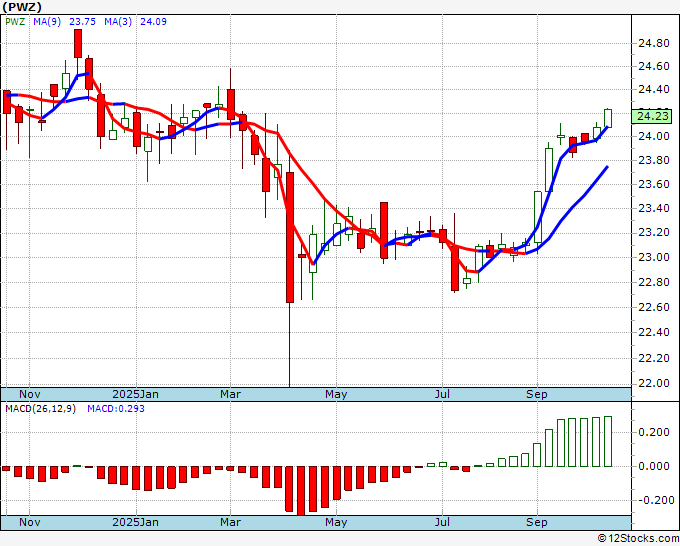The width and height of the screenshot is (680, 546).
Task: Click the 24.80 price axis label
Action: coord(654,43)
